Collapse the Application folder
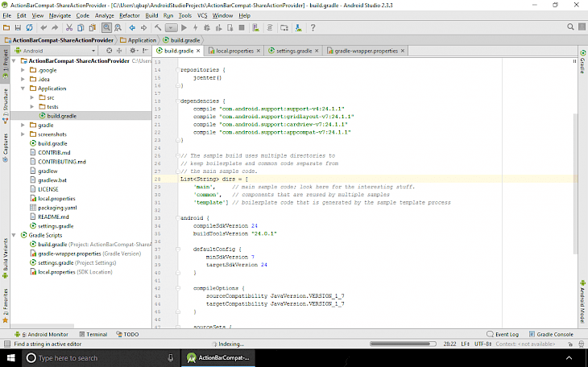Image resolution: width=588 pixels, height=367 pixels. [x=23, y=89]
